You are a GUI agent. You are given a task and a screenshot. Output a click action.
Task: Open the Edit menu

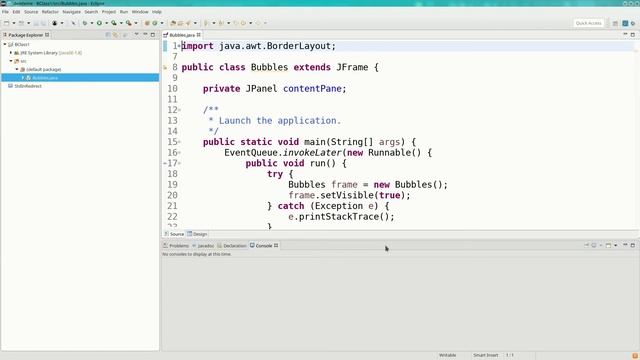pos(16,12)
